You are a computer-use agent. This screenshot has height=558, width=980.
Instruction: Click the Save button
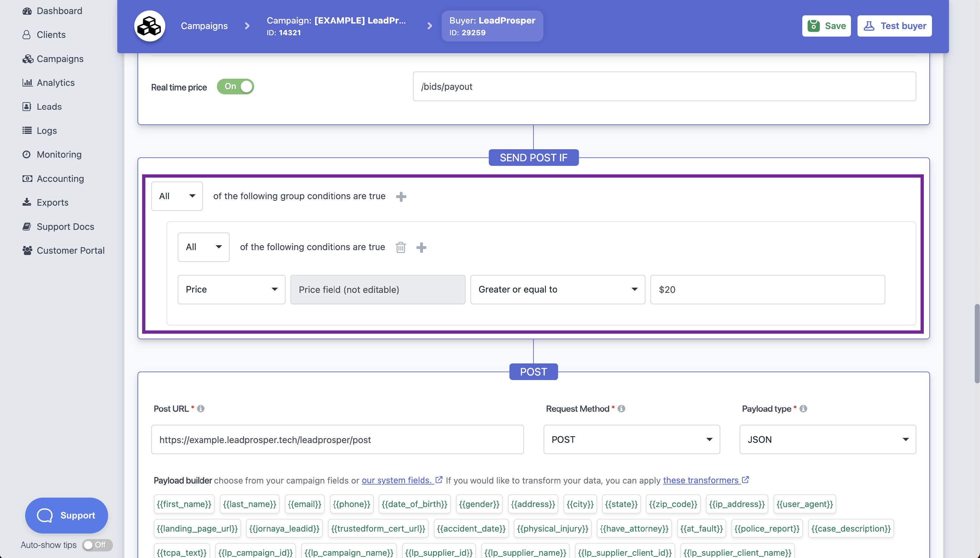826,26
